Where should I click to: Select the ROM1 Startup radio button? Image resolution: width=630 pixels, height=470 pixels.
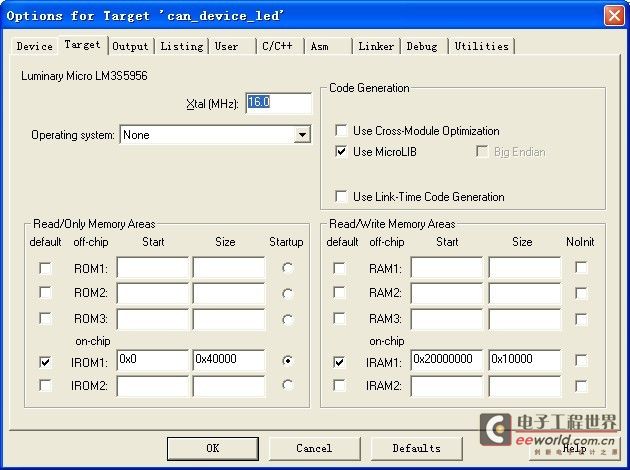[x=287, y=268]
